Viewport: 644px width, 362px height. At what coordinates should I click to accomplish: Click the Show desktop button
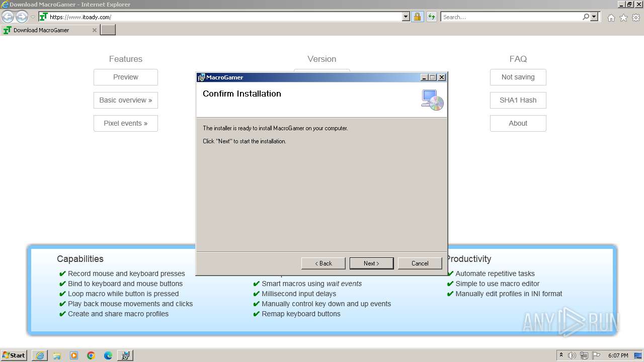click(638, 355)
